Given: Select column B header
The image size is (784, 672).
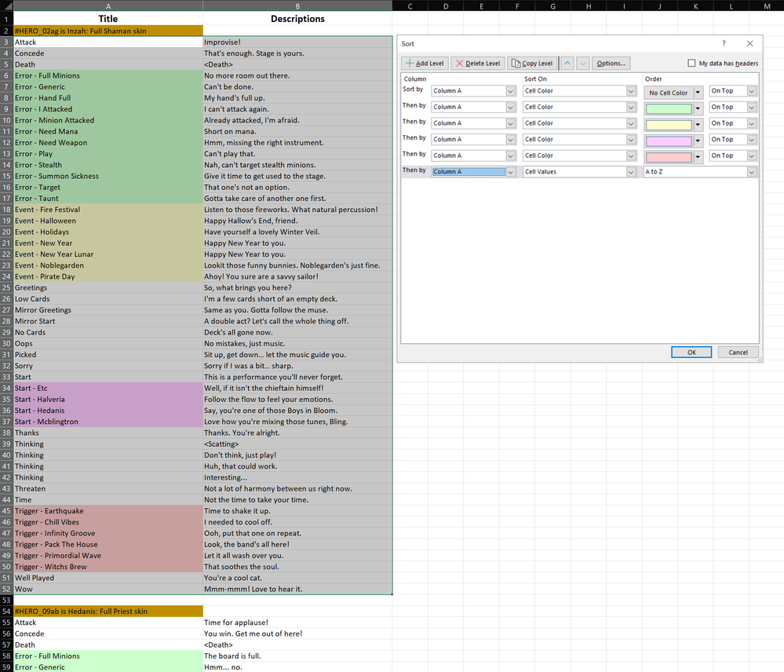Looking at the screenshot, I should 297,5.
